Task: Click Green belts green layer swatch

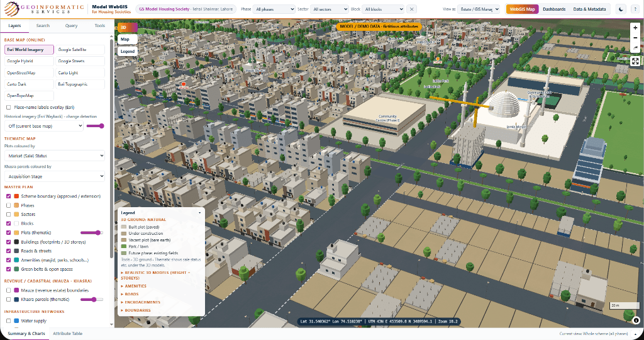Action: [16, 269]
